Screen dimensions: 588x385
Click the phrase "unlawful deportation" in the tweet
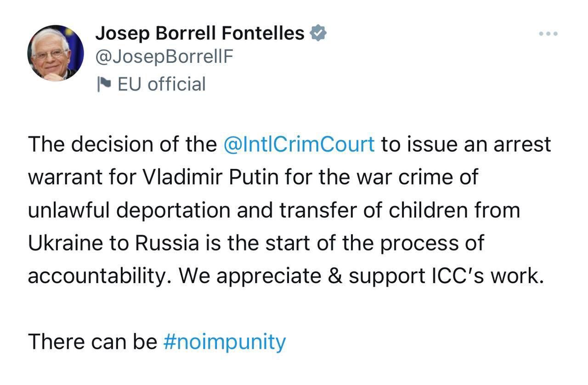point(129,210)
